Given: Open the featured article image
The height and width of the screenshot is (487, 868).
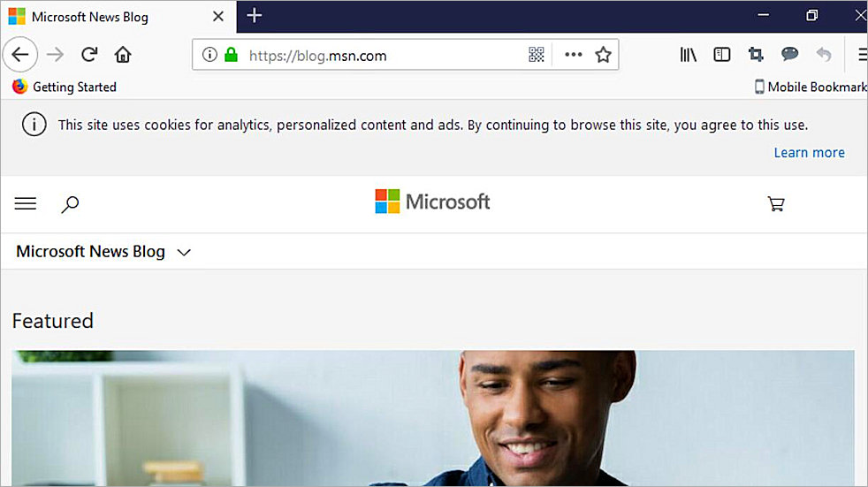Looking at the screenshot, I should [x=433, y=417].
